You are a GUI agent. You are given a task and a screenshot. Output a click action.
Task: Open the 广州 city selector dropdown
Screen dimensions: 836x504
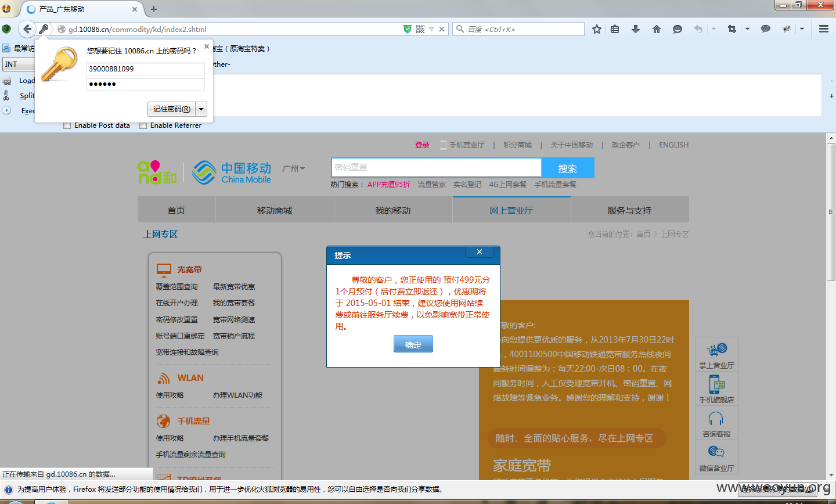pos(293,168)
